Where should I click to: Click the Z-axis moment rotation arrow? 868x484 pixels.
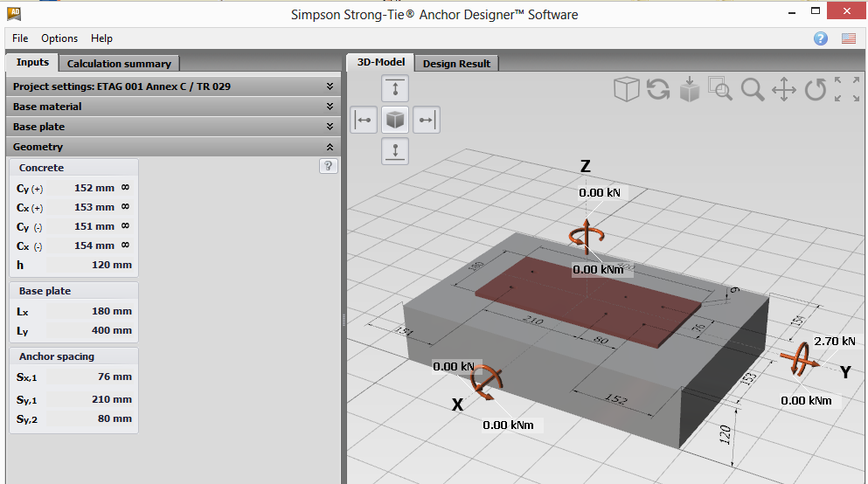tap(587, 236)
